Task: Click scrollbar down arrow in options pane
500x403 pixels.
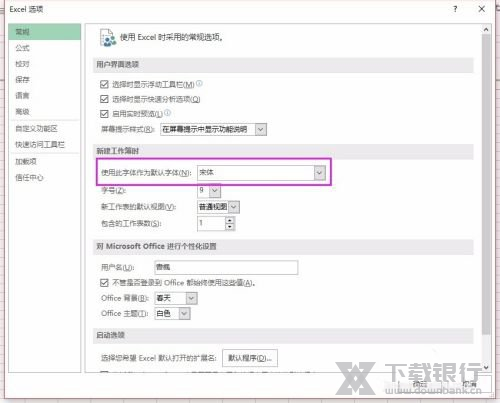Action: pyautogui.click(x=486, y=367)
